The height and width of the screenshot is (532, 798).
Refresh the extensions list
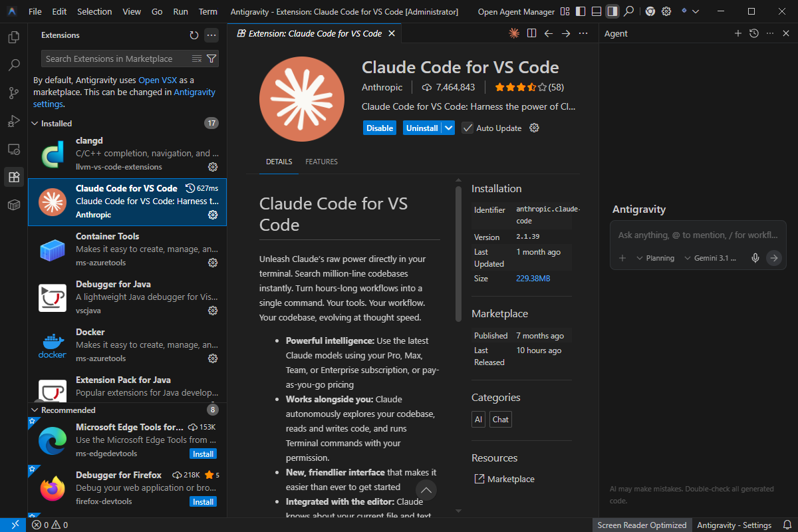click(194, 35)
